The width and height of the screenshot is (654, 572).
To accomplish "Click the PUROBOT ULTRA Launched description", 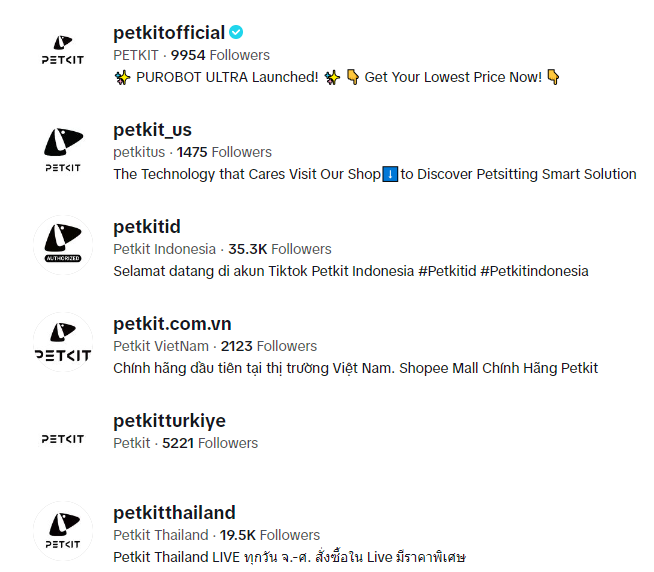I will click(337, 77).
